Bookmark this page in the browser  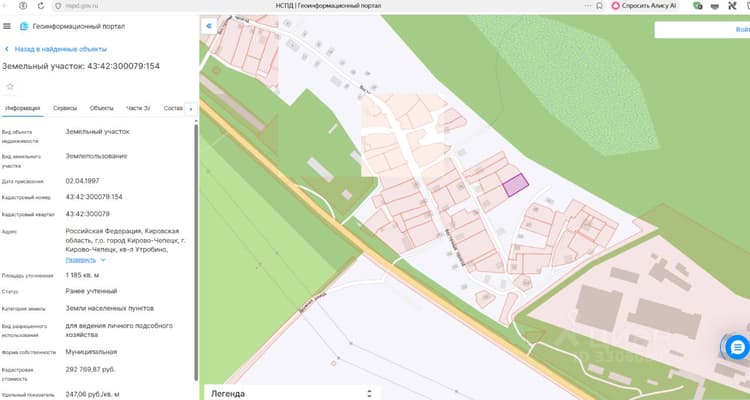point(599,6)
